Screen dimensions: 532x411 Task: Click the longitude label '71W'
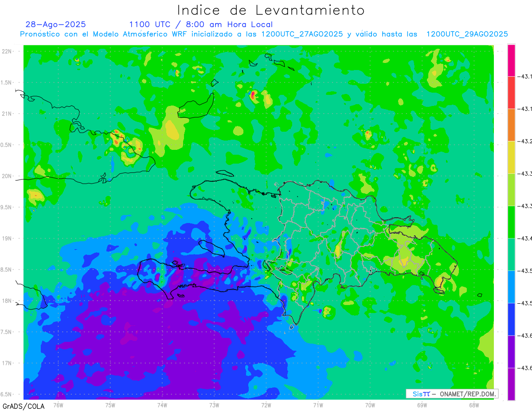(318, 405)
